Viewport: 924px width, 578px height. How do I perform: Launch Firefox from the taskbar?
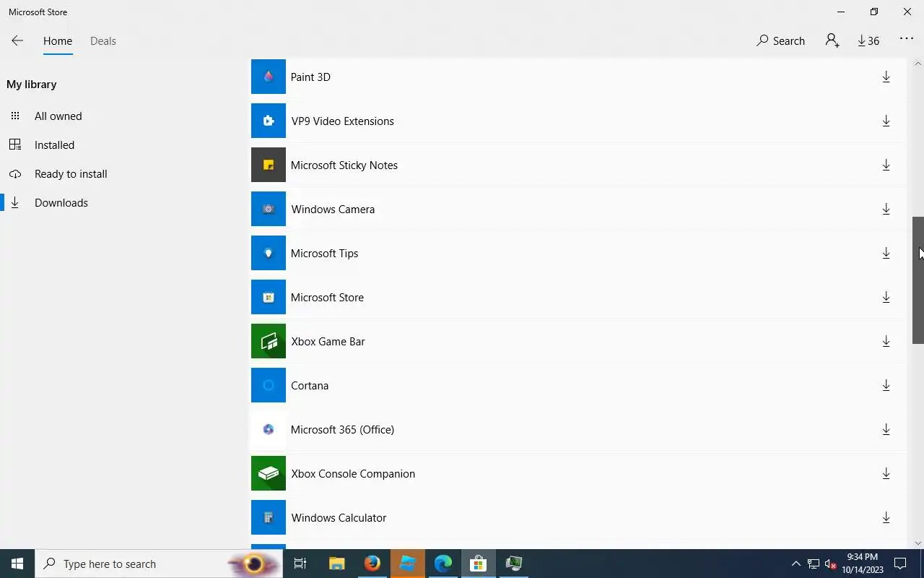372,564
